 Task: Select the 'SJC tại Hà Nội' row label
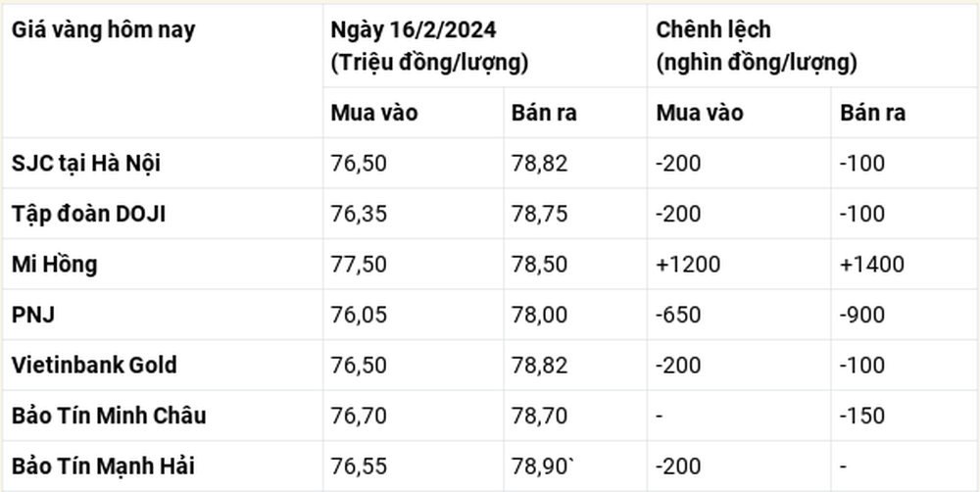click(86, 163)
